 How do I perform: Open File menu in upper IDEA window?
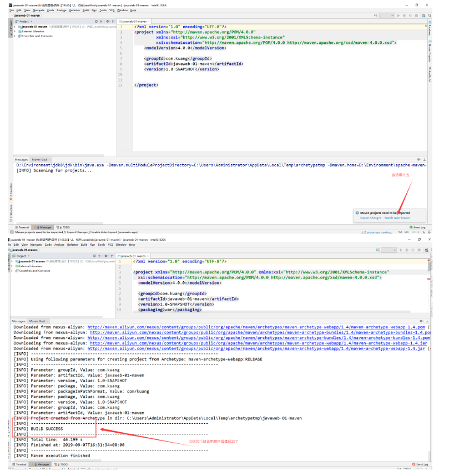12,11
